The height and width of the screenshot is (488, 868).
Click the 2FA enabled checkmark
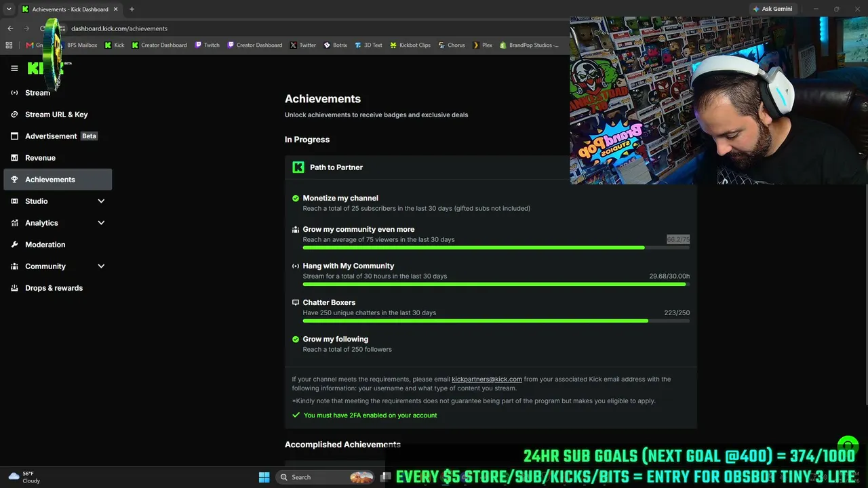coord(296,415)
